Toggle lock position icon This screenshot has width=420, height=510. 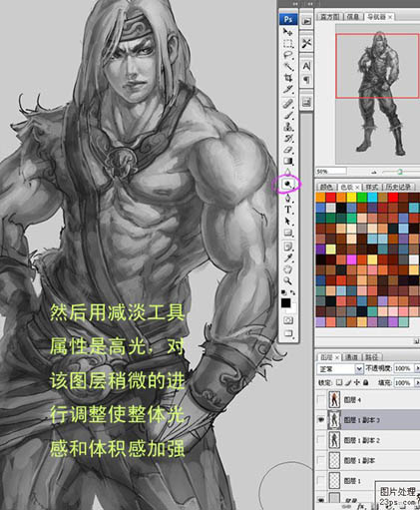(x=357, y=382)
